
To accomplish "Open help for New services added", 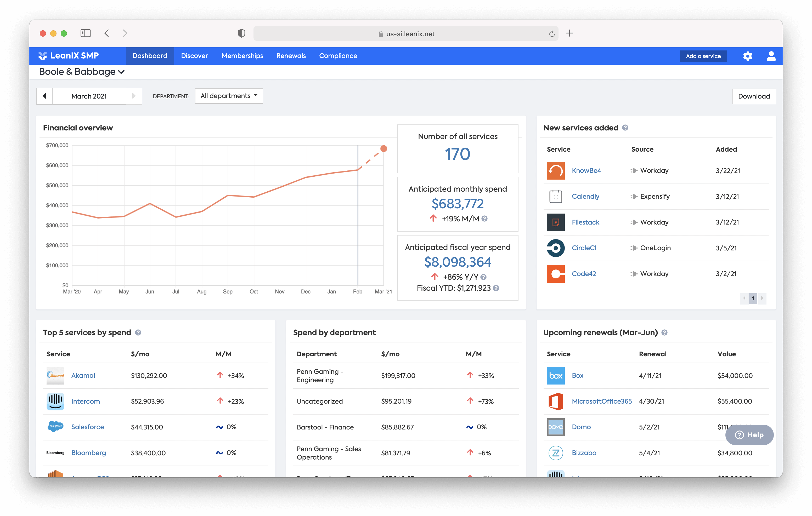I will pyautogui.click(x=625, y=128).
